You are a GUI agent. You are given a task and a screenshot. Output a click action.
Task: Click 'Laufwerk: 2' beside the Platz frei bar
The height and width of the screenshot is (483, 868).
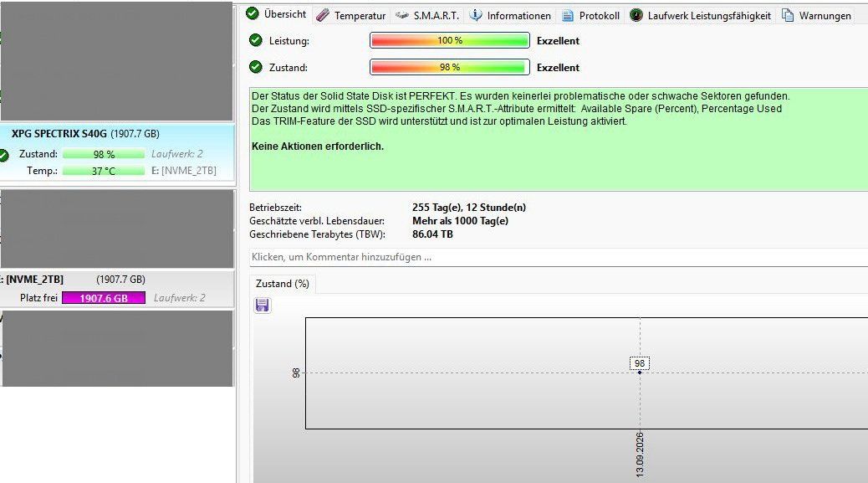click(179, 298)
